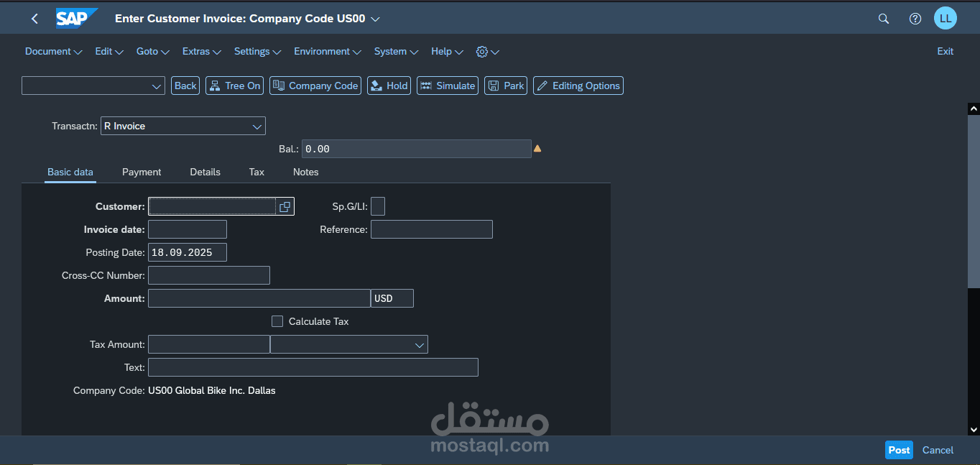This screenshot has height=465, width=980.
Task: Simulate the invoice posting
Action: click(448, 86)
